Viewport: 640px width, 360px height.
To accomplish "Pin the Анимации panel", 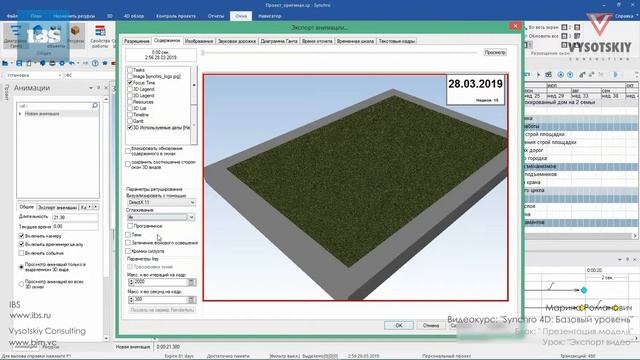I will click(98, 88).
